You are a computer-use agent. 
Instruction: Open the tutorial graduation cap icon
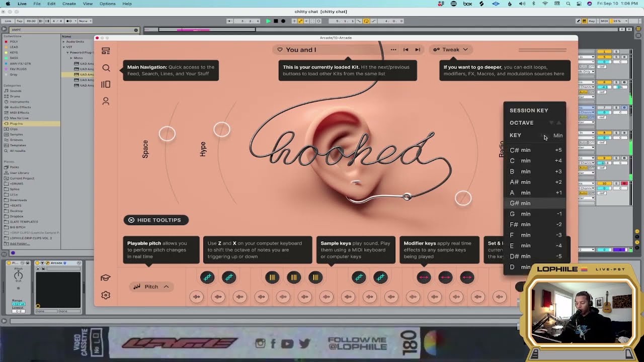point(106,278)
